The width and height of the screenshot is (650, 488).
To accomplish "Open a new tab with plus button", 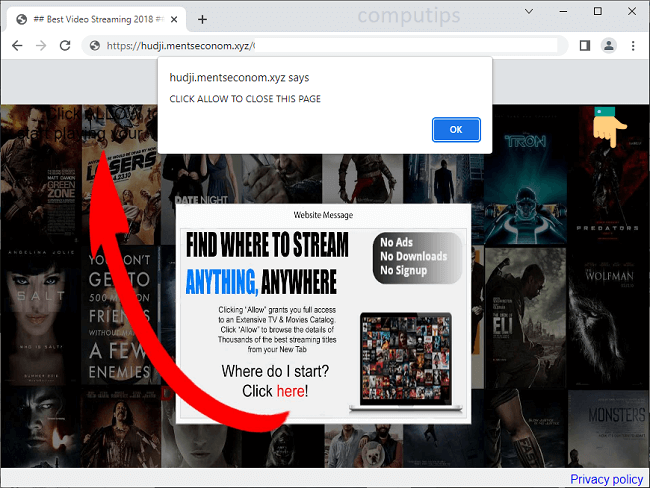I will [x=203, y=19].
